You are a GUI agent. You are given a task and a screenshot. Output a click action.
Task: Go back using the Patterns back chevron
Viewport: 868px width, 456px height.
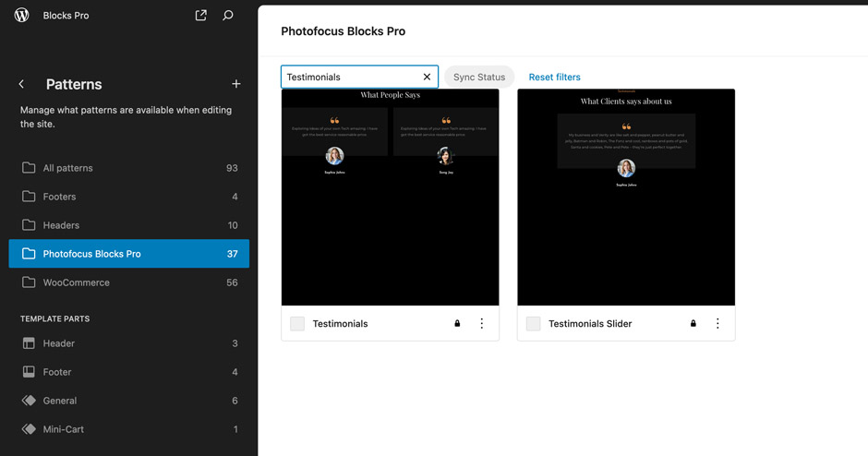[x=22, y=84]
